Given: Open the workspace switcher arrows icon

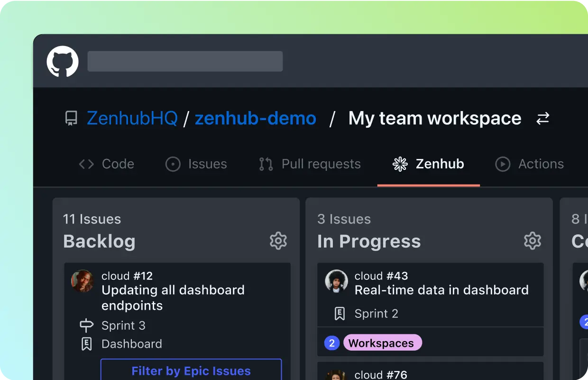Looking at the screenshot, I should pyautogui.click(x=542, y=119).
